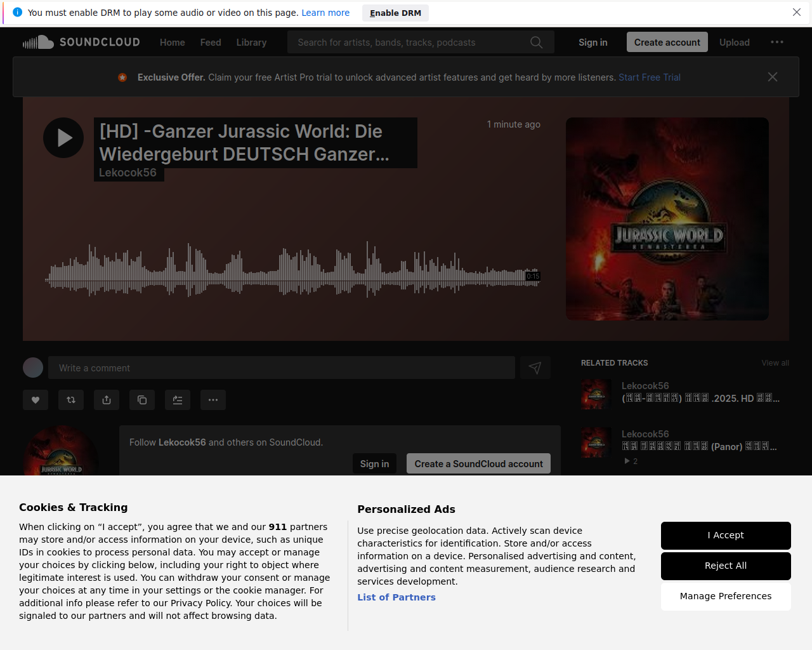The height and width of the screenshot is (650, 812).
Task: Click Lekocok56 profile avatar below
Action: (61, 451)
